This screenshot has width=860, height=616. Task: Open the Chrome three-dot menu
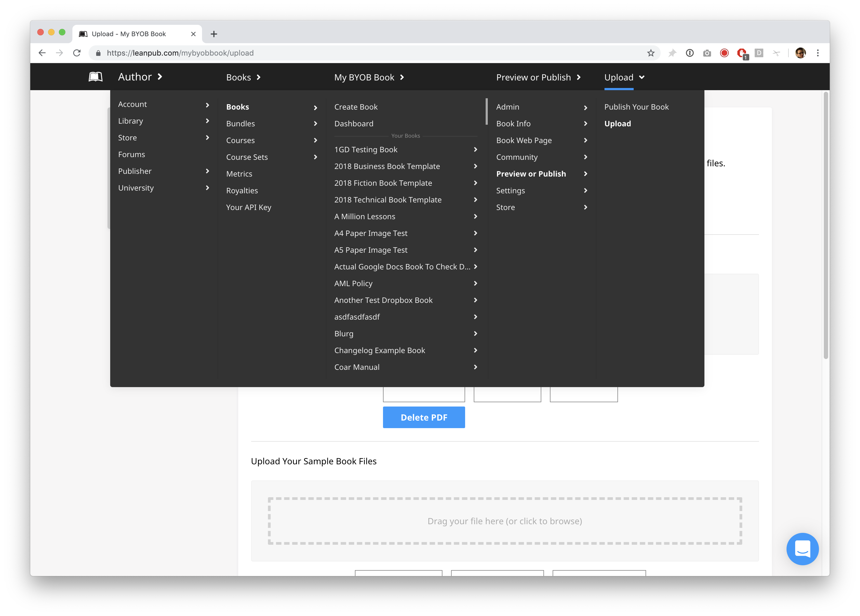(818, 53)
